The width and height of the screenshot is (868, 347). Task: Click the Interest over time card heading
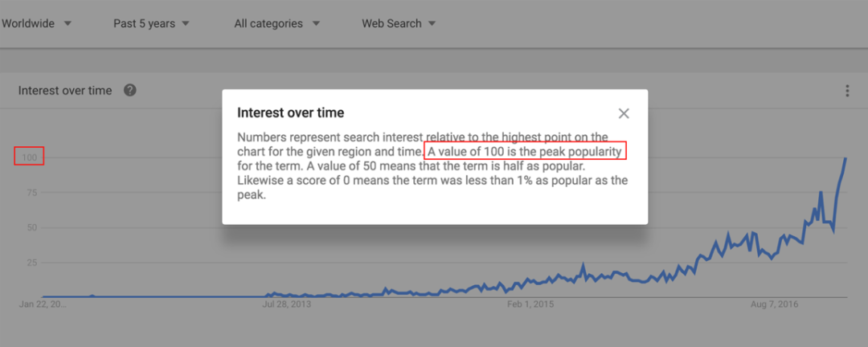[x=65, y=91]
